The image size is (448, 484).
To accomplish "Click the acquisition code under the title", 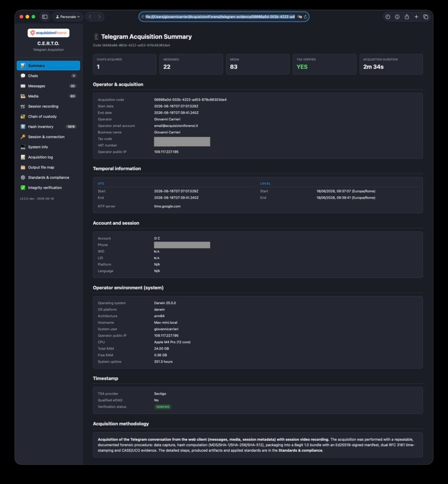I will (136, 45).
